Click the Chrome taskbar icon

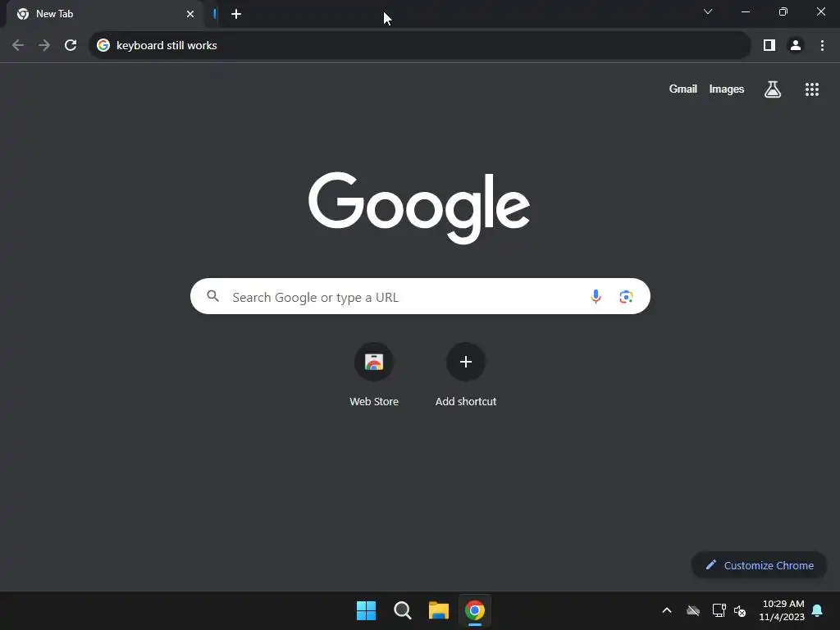[x=475, y=610]
